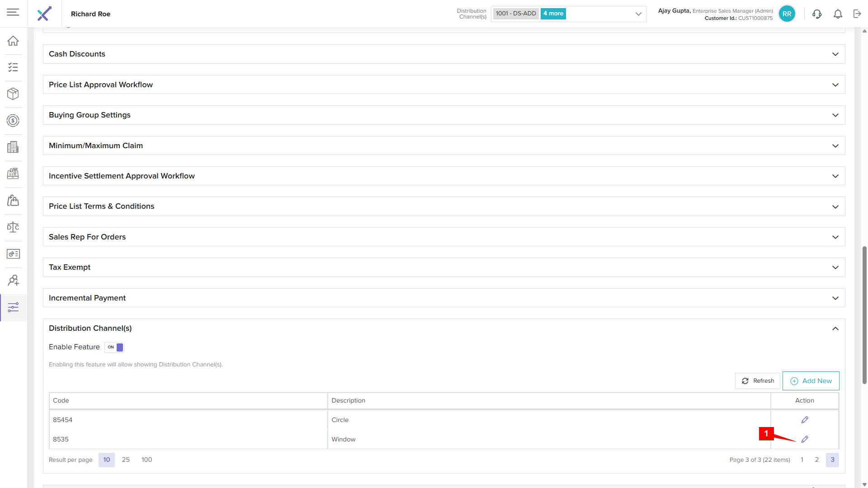The image size is (868, 488).
Task: Set results per page to 25
Action: coord(126,460)
